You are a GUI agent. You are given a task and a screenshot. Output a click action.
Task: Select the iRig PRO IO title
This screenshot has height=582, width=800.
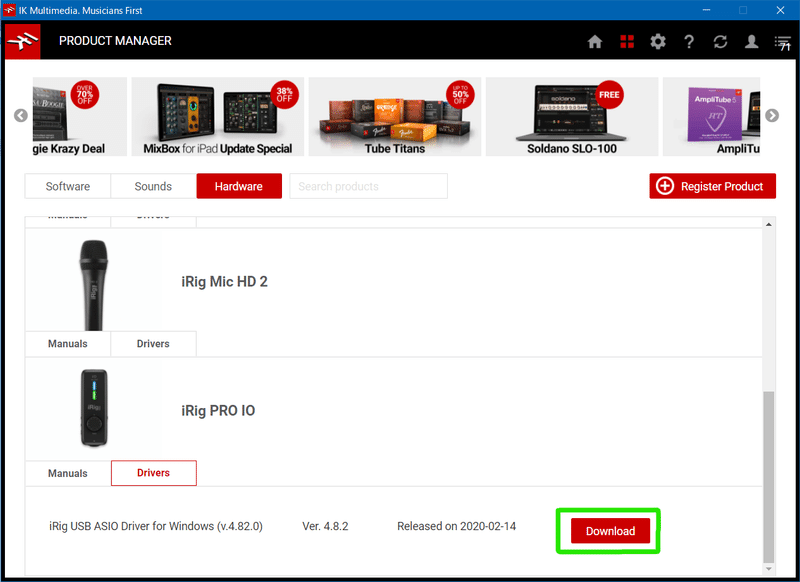[x=218, y=411]
